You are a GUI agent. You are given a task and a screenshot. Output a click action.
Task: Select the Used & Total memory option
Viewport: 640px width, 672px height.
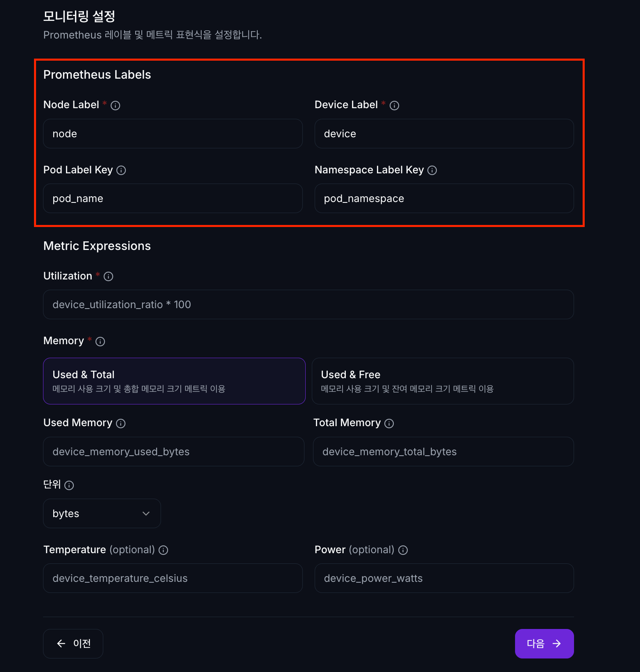click(174, 381)
